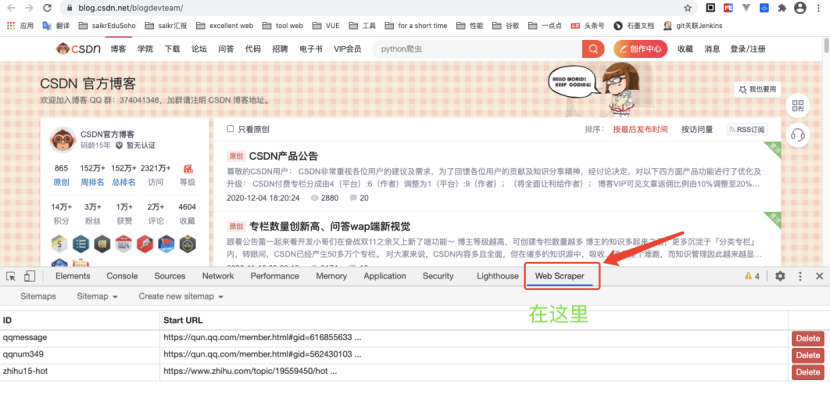Image resolution: width=830 pixels, height=416 pixels.
Task: Open the excellent web bookmark folder
Action: point(224,25)
